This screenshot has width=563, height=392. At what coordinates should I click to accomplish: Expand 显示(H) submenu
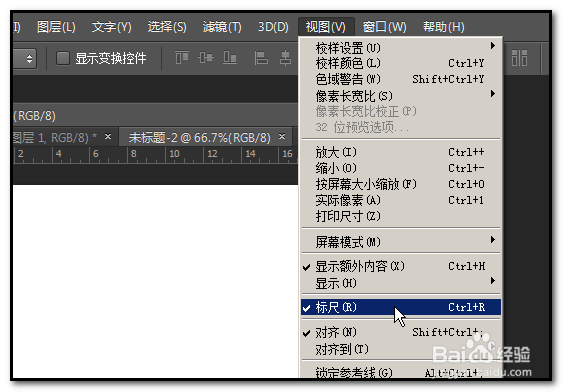point(401,284)
